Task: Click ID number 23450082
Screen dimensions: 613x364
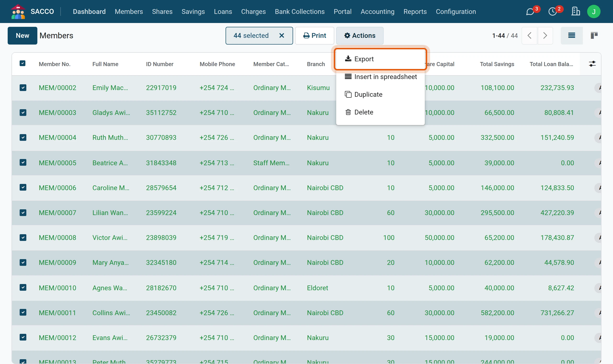Action: 161,313
